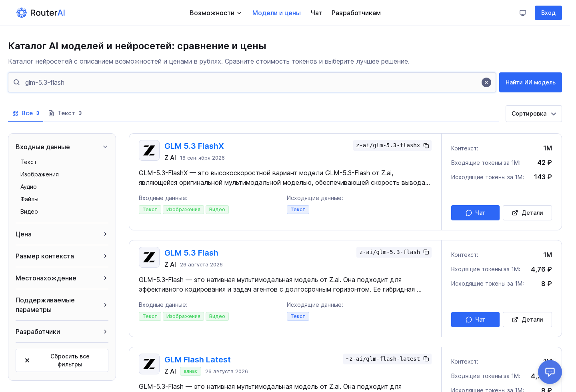576x392 pixels.
Task: Expand the Местонахождение filter
Action: pyautogui.click(x=62, y=278)
